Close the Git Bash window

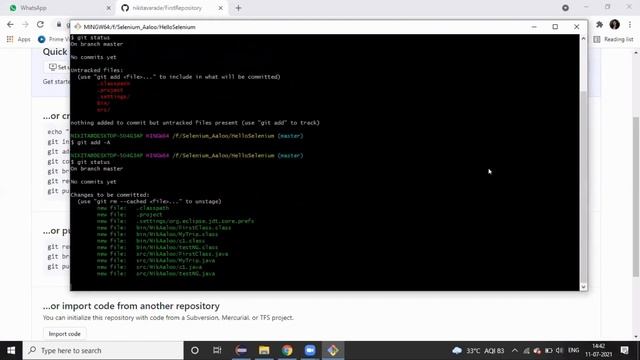pyautogui.click(x=576, y=27)
